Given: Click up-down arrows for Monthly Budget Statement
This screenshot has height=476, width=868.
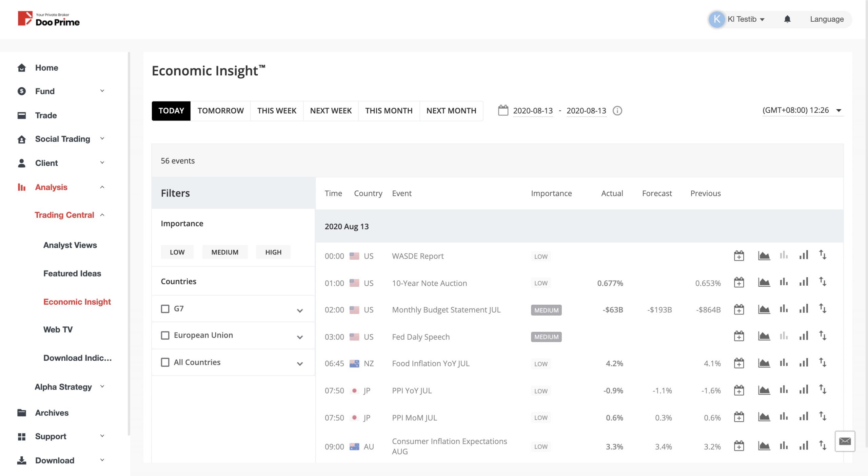Looking at the screenshot, I should point(823,309).
